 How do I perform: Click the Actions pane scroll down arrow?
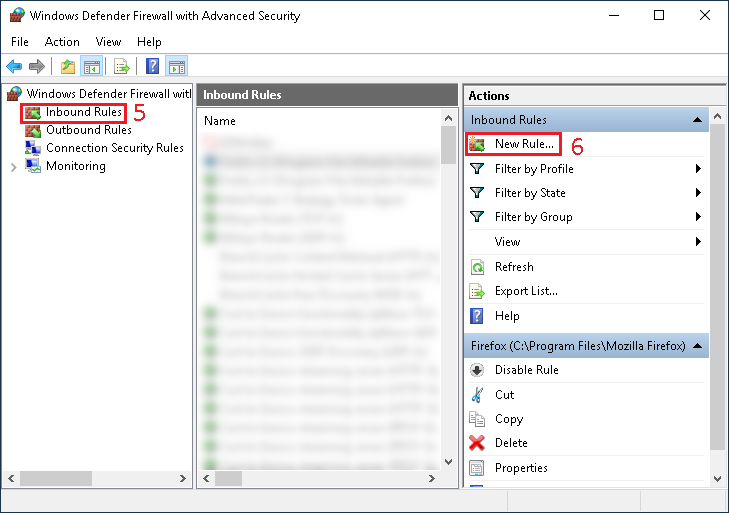coord(717,479)
